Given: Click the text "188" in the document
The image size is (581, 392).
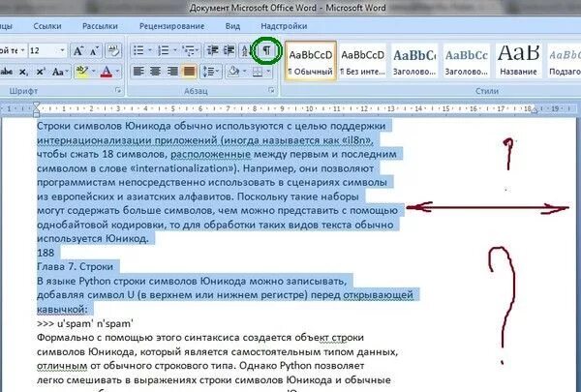Looking at the screenshot, I should coord(46,253).
